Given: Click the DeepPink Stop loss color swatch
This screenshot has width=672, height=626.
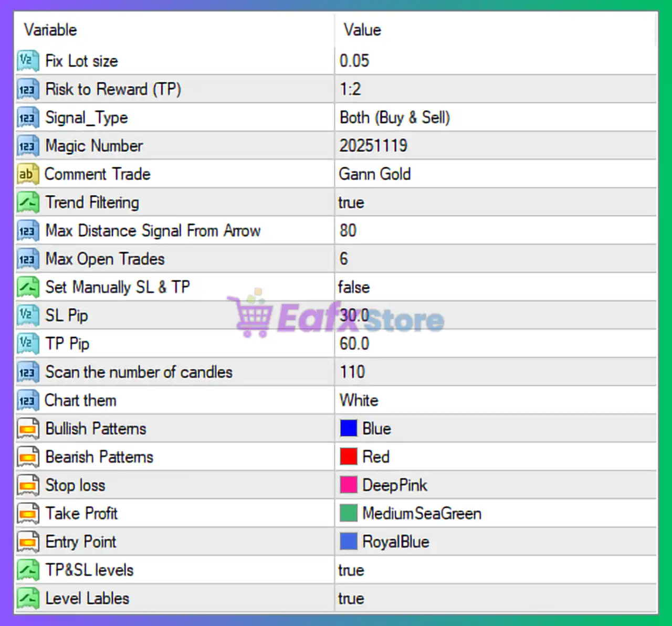Looking at the screenshot, I should 349,485.
